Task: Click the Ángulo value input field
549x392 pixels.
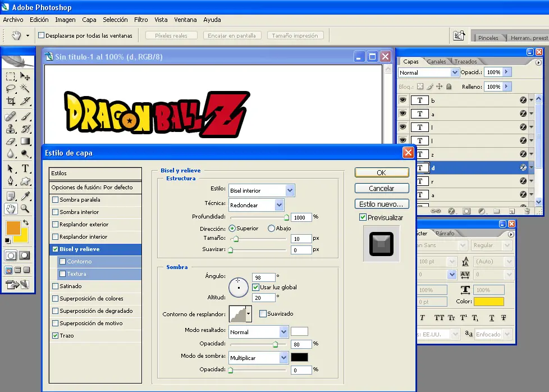Action: click(x=263, y=277)
